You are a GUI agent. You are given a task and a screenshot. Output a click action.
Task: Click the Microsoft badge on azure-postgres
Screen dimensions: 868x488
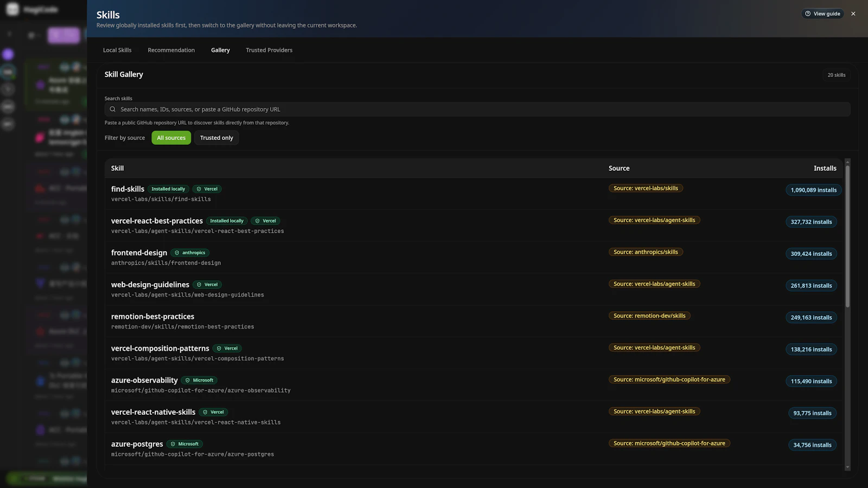(x=184, y=444)
